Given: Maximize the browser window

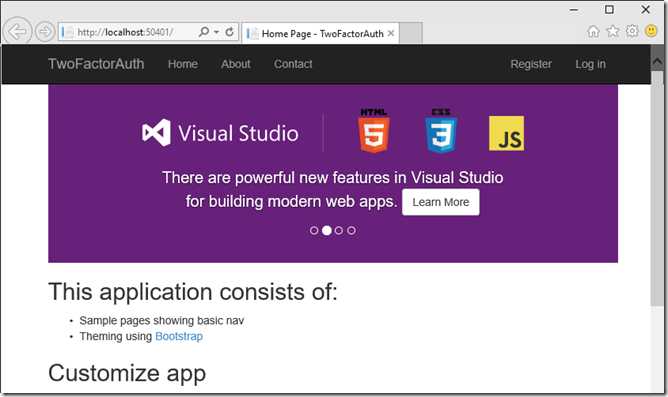Looking at the screenshot, I should coord(610,9).
